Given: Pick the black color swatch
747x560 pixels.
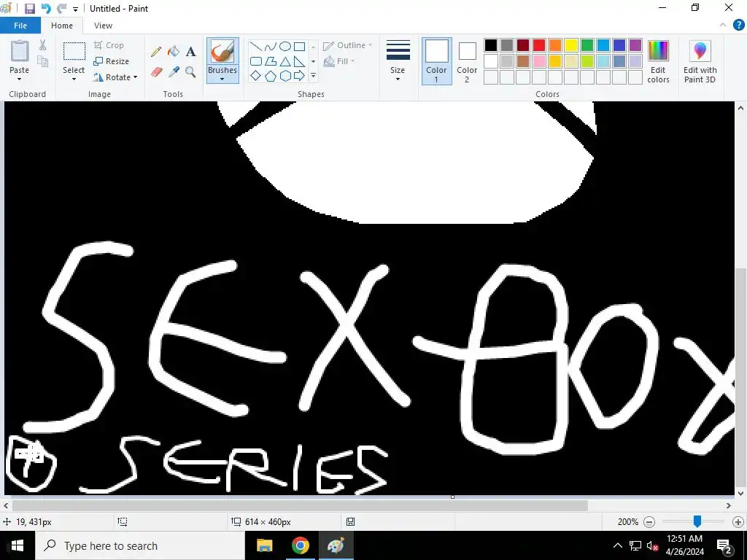Looking at the screenshot, I should [x=491, y=45].
